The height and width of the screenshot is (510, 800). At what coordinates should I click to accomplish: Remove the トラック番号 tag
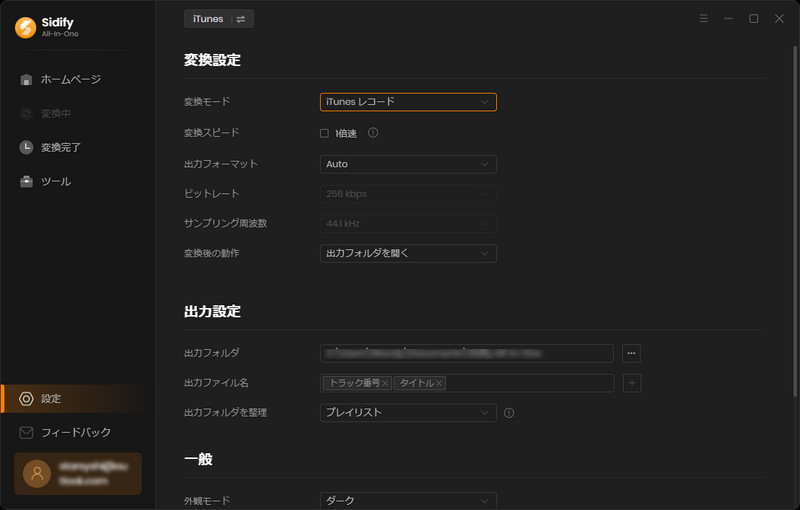coord(386,383)
